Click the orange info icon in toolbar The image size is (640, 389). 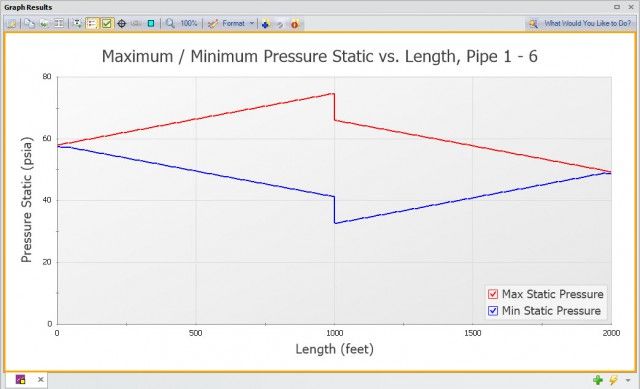[x=295, y=24]
